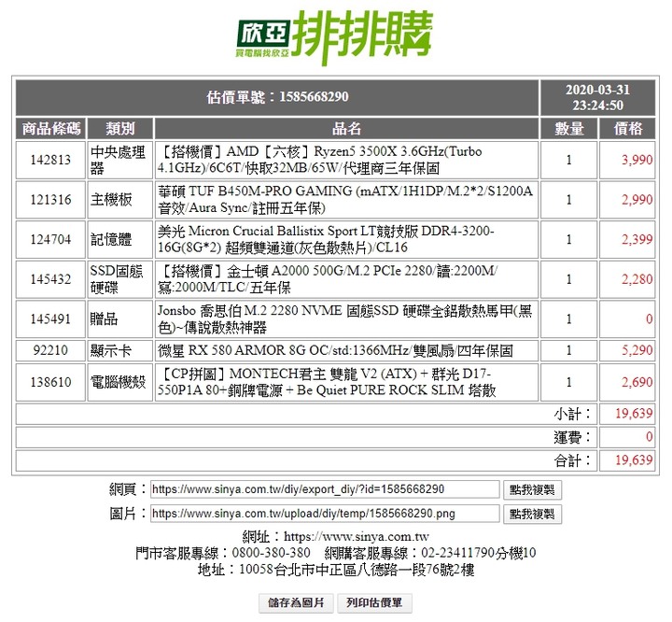Click the 小計 value 19,639

(634, 414)
